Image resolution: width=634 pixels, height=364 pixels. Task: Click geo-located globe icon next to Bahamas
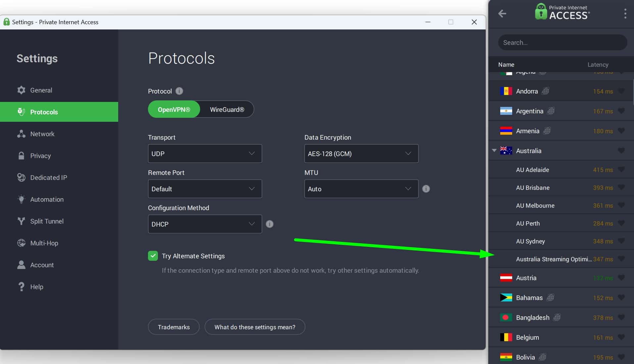pos(550,297)
